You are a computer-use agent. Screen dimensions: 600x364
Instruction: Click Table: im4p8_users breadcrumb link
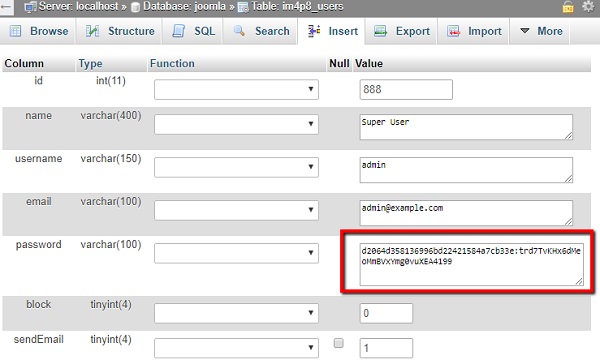coord(297,7)
